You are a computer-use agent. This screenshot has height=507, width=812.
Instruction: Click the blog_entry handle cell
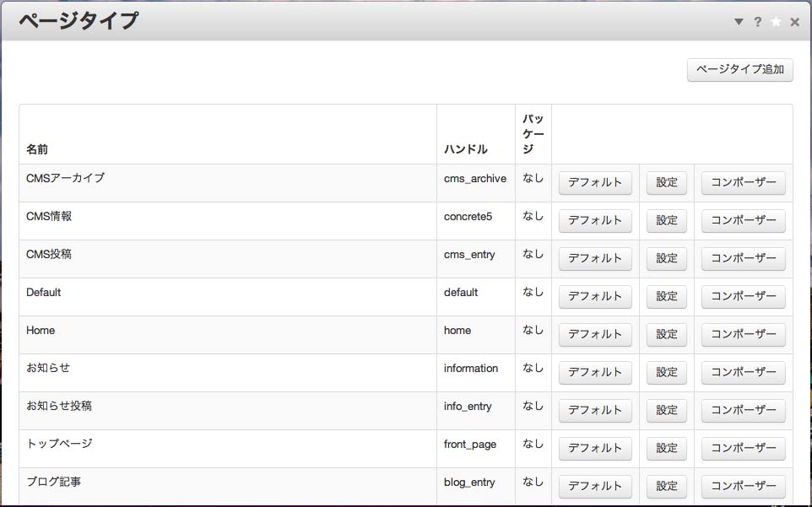[476, 486]
